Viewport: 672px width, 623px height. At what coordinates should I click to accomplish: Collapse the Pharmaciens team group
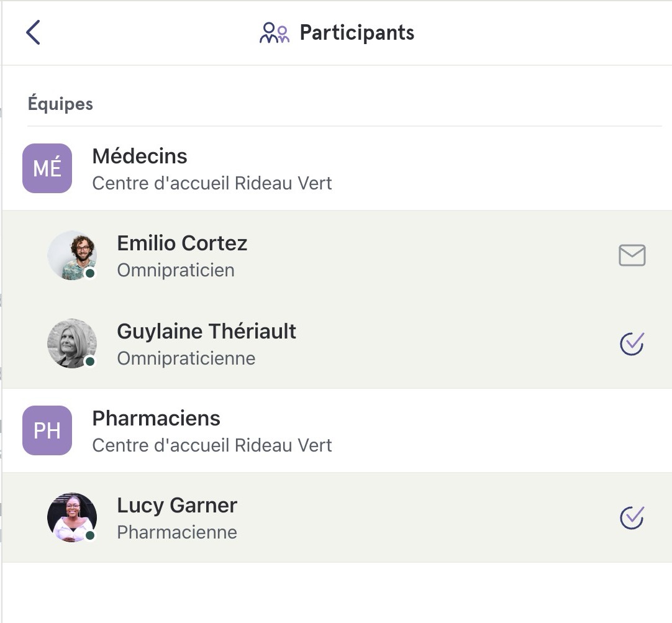coord(337,430)
